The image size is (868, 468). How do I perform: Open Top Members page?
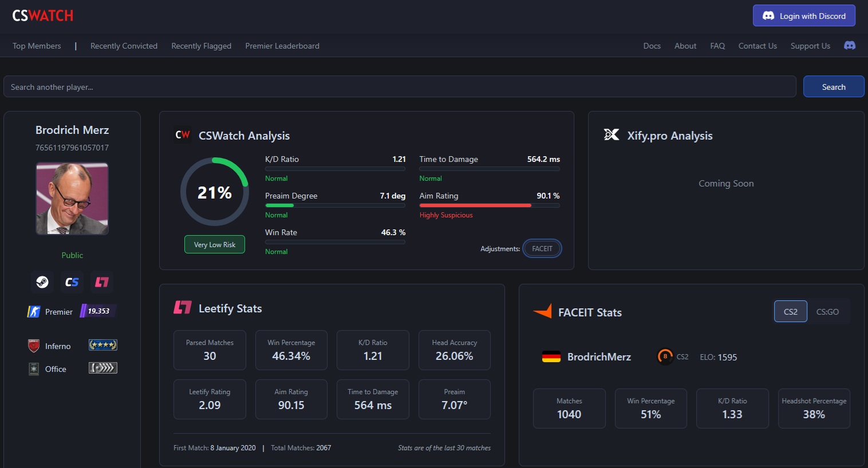(x=37, y=46)
